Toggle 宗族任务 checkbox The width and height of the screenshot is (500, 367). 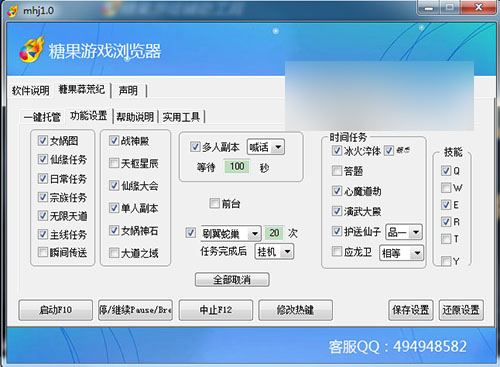[43, 197]
